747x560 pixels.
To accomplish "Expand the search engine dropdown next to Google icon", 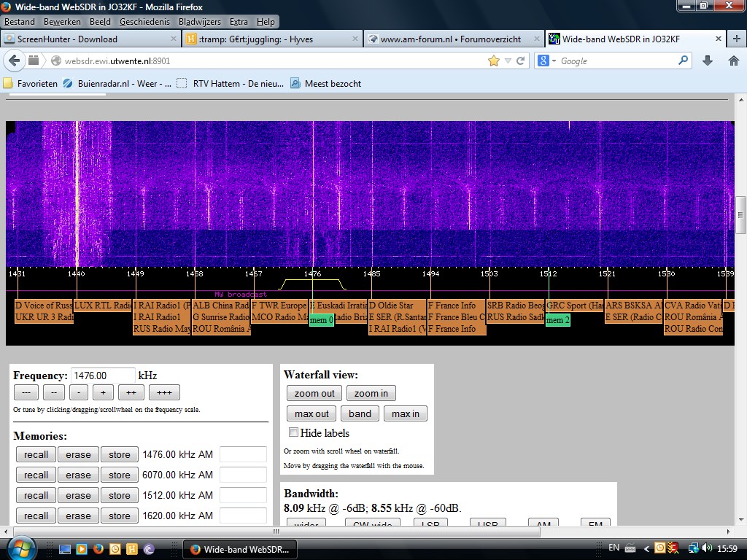I will click(x=554, y=61).
